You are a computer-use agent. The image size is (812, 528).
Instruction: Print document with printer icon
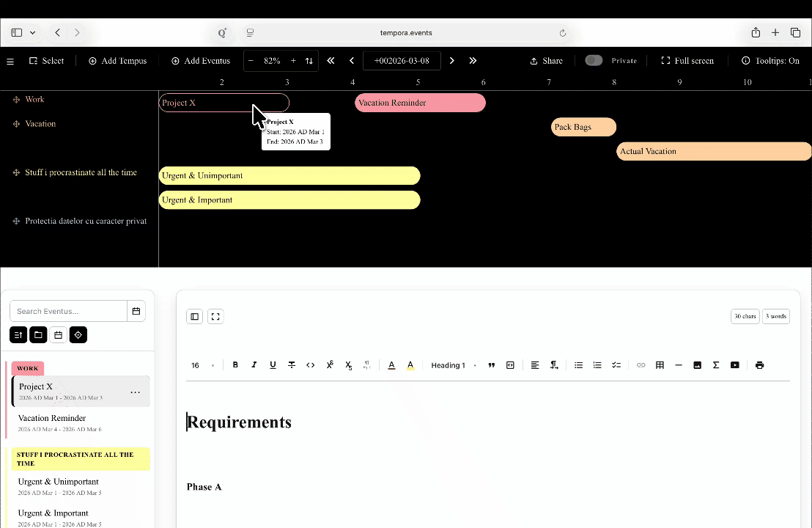click(x=760, y=364)
